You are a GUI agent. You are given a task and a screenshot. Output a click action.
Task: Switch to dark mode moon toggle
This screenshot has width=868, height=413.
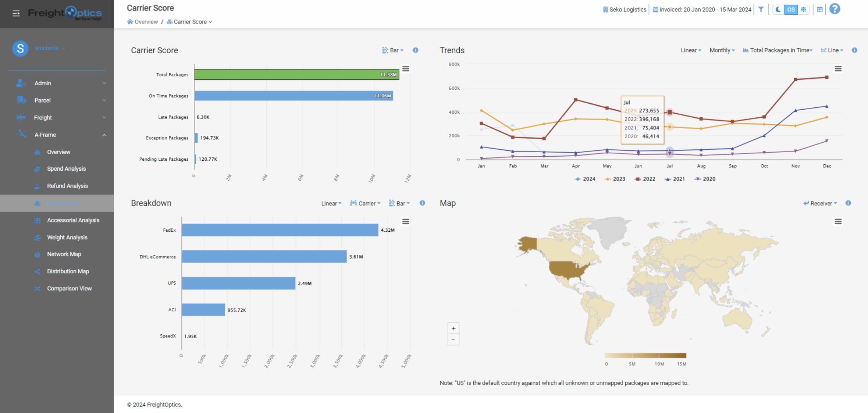pos(778,10)
